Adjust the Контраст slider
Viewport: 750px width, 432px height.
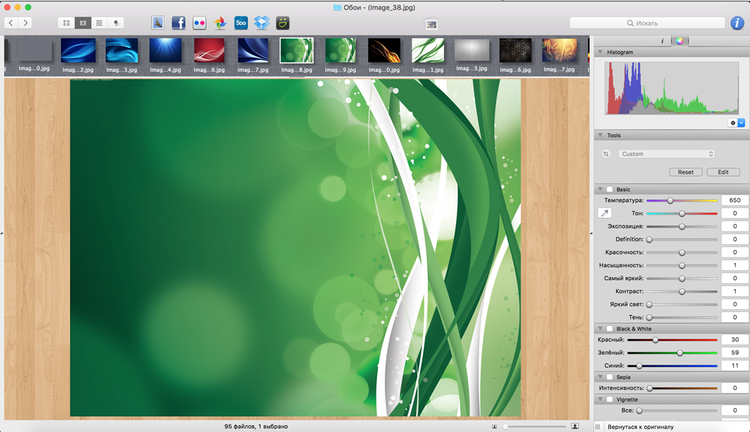682,291
